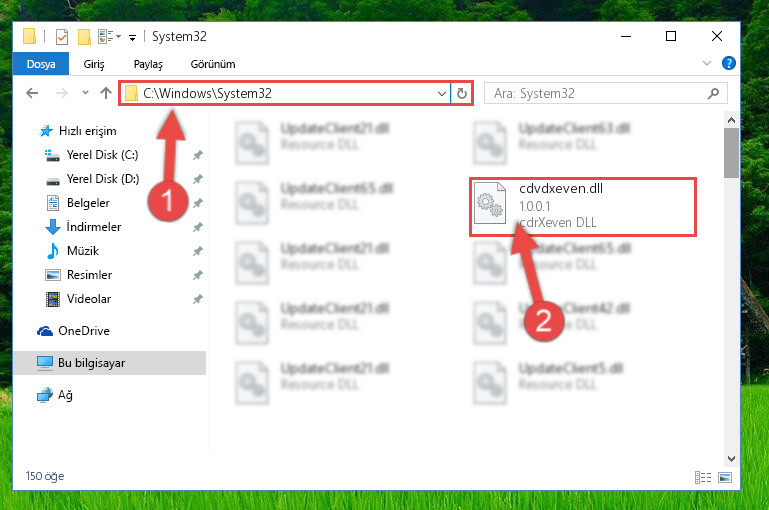Unpin Belgeler using its pin icon
This screenshot has width=769, height=510.
[197, 203]
